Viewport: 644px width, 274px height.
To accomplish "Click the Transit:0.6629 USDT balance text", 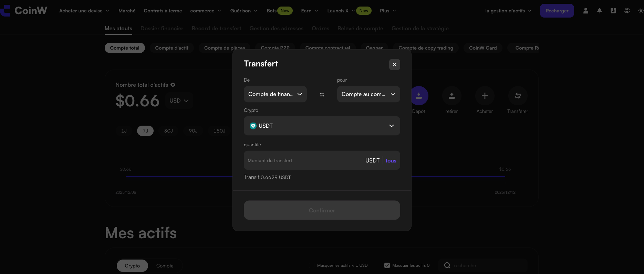I will point(267,177).
